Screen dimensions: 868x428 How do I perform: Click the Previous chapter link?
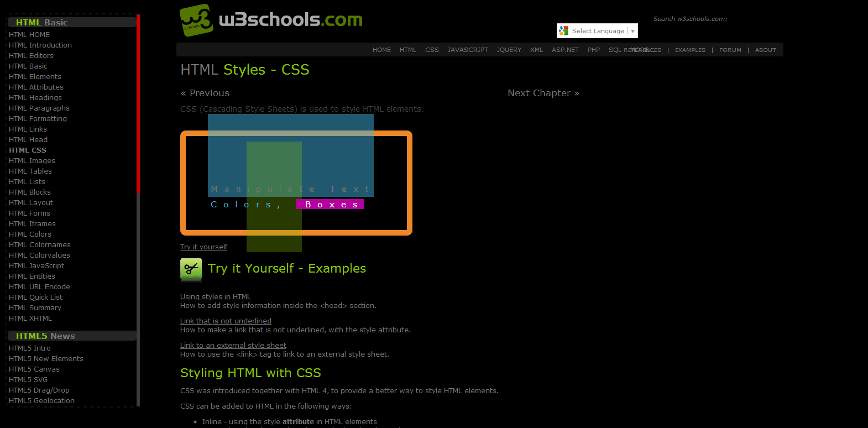tap(205, 93)
